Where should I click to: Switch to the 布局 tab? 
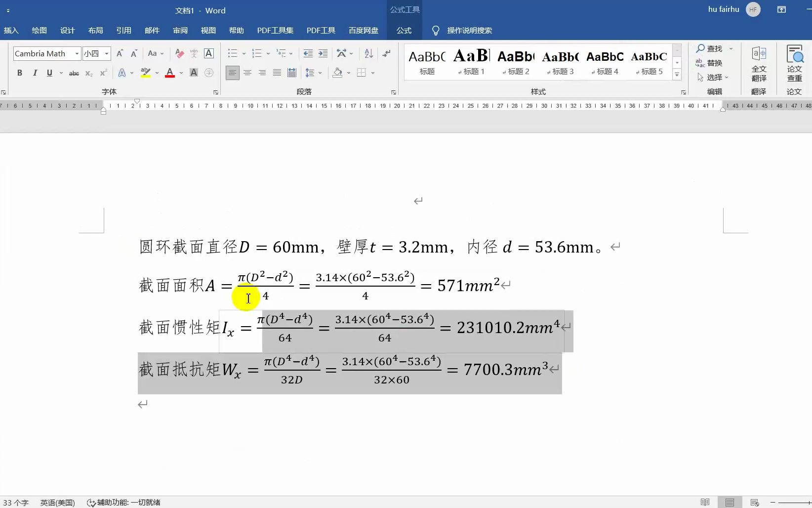pos(96,31)
